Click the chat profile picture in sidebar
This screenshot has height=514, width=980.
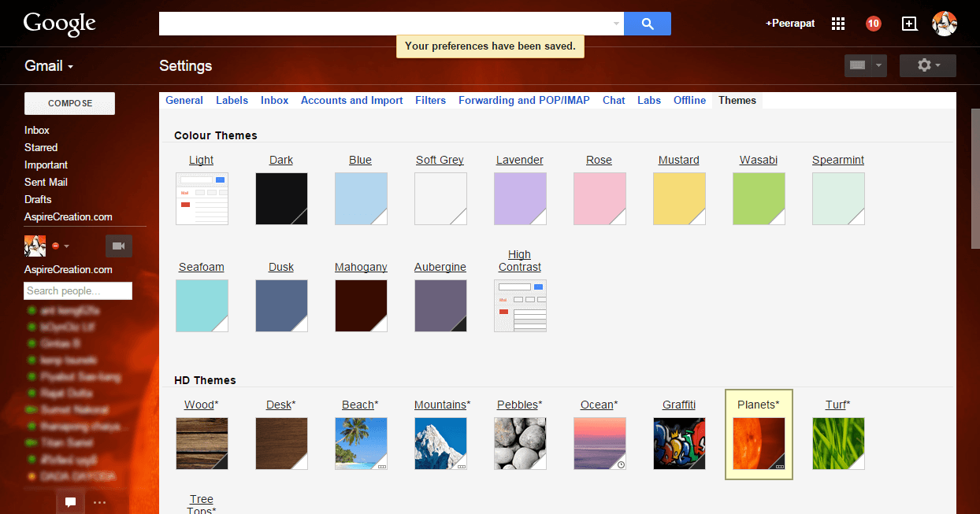pyautogui.click(x=35, y=246)
